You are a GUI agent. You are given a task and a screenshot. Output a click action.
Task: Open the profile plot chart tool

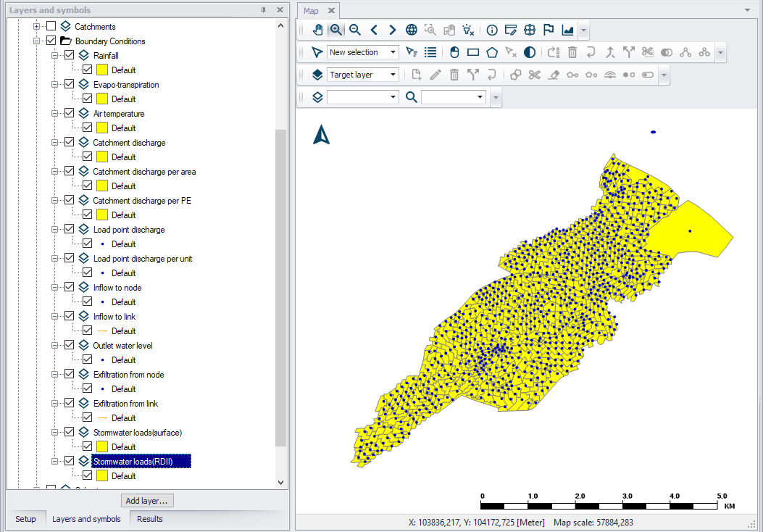pyautogui.click(x=567, y=30)
